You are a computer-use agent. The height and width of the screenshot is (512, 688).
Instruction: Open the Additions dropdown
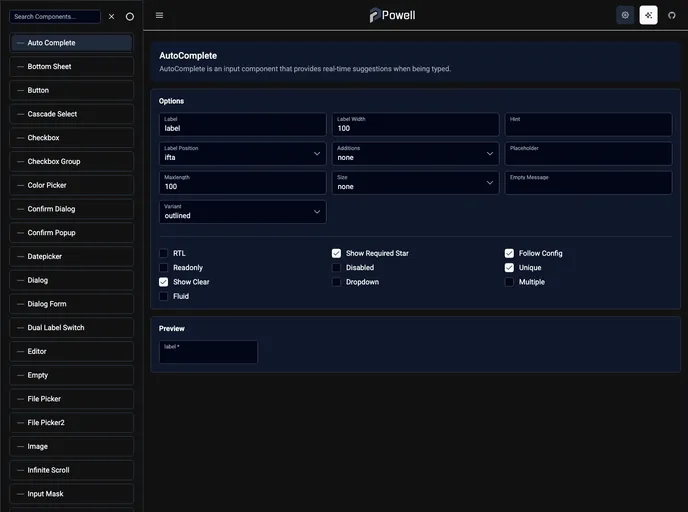coord(416,154)
